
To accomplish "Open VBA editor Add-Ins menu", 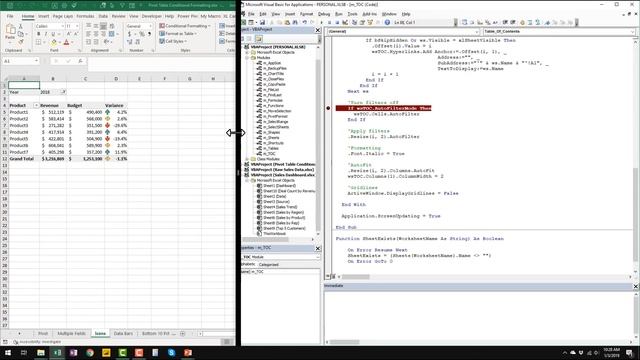I will (x=369, y=14).
